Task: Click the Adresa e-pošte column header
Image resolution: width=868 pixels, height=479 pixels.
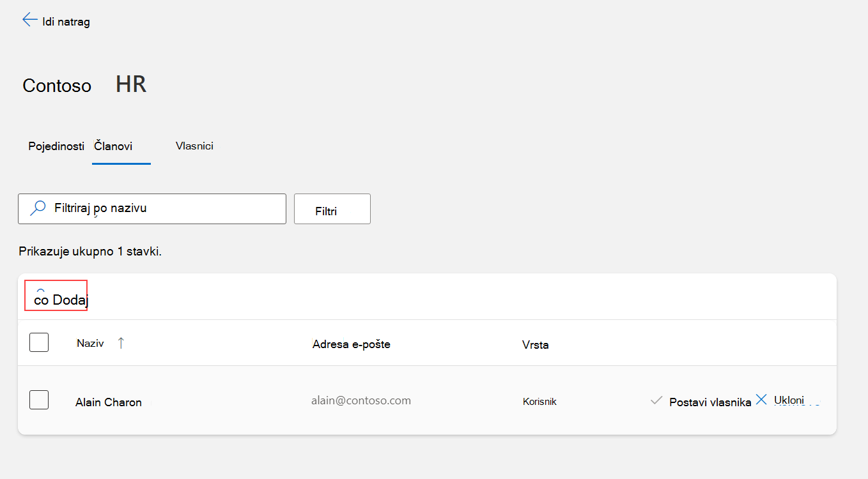Action: tap(351, 344)
